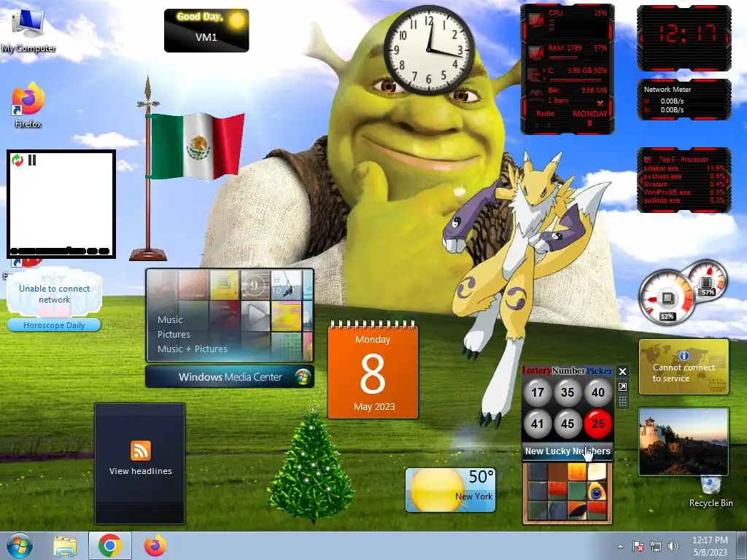Select Music in Windows Media Center gadget
Image resolution: width=747 pixels, height=560 pixels.
(x=170, y=320)
